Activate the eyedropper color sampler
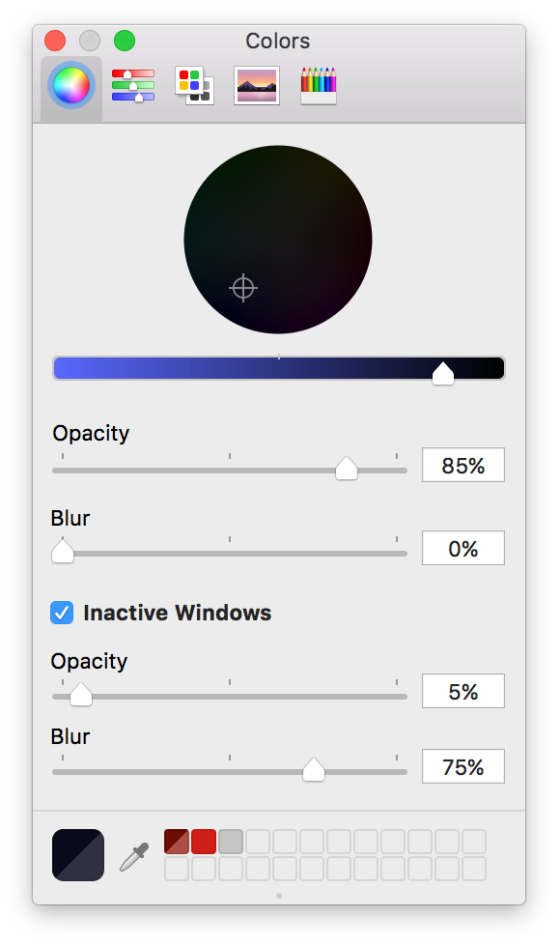 [133, 856]
